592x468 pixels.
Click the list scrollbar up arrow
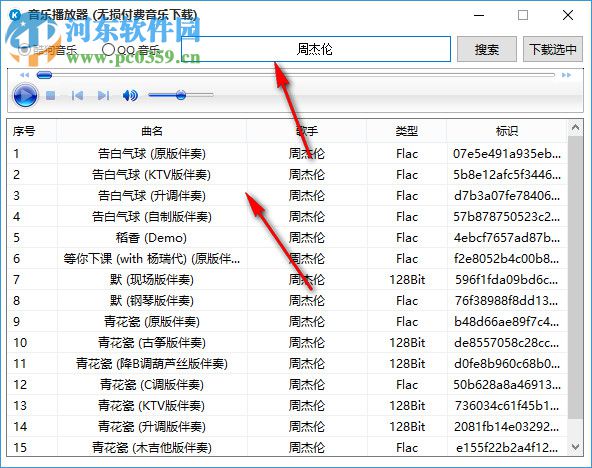click(575, 128)
